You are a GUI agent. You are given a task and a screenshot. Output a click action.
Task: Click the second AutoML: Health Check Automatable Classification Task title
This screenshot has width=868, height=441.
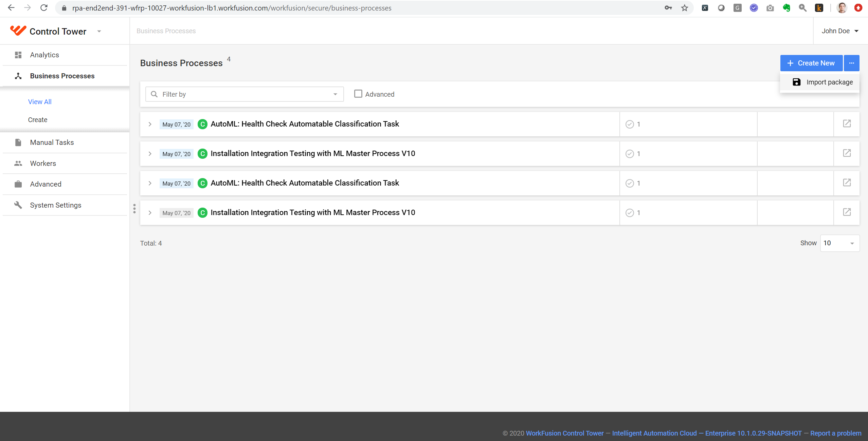click(305, 183)
